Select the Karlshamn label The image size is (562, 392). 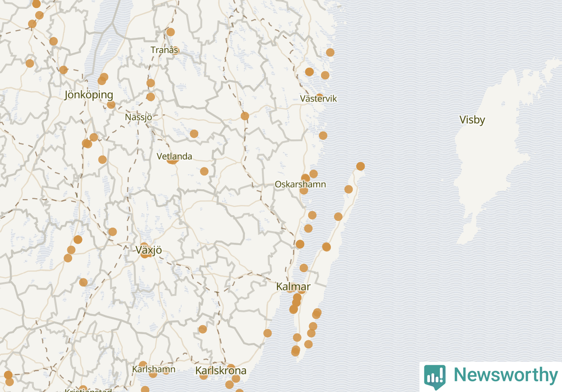(154, 369)
